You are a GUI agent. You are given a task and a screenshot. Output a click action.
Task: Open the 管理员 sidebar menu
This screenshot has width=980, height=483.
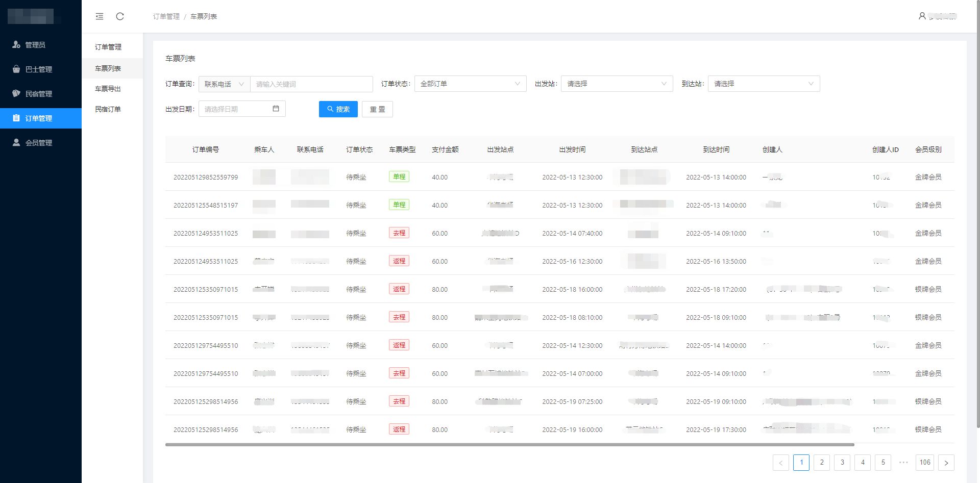[41, 45]
